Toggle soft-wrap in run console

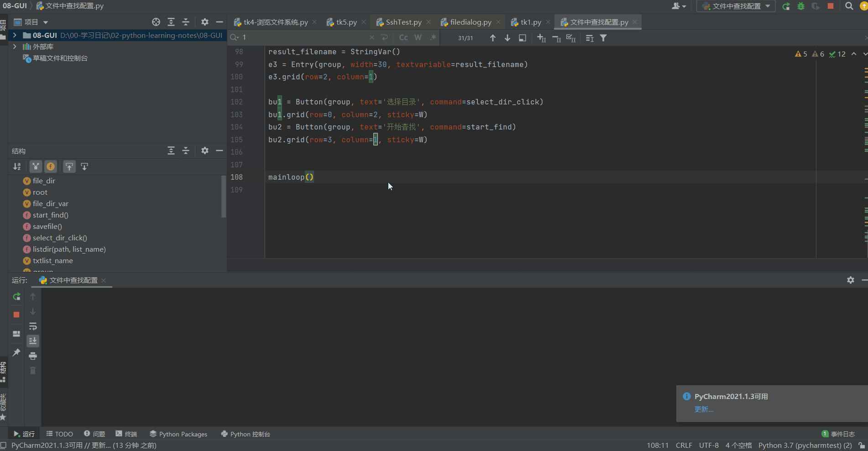(x=33, y=327)
